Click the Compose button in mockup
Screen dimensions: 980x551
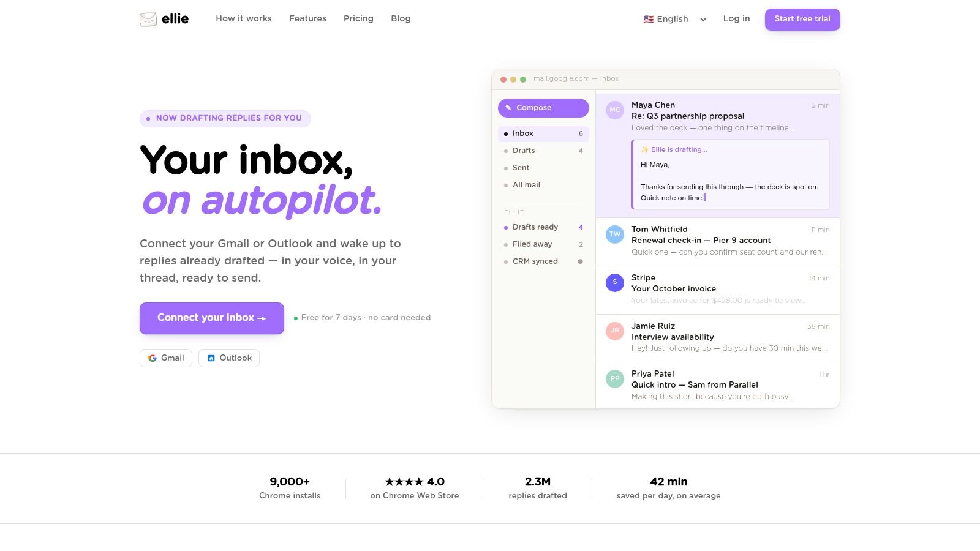543,108
